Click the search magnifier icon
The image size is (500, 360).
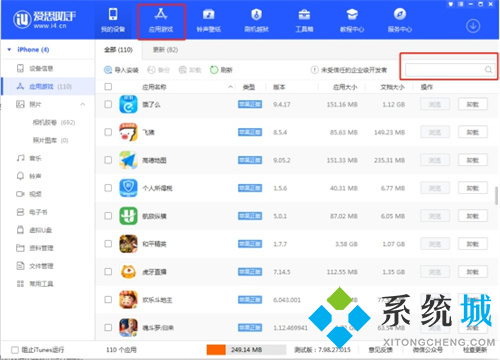pyautogui.click(x=488, y=70)
